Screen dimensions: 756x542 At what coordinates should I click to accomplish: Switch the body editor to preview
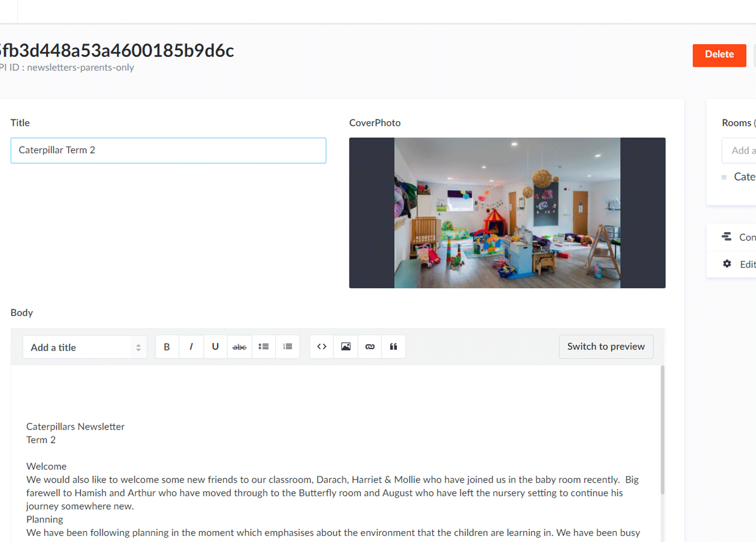click(x=606, y=347)
